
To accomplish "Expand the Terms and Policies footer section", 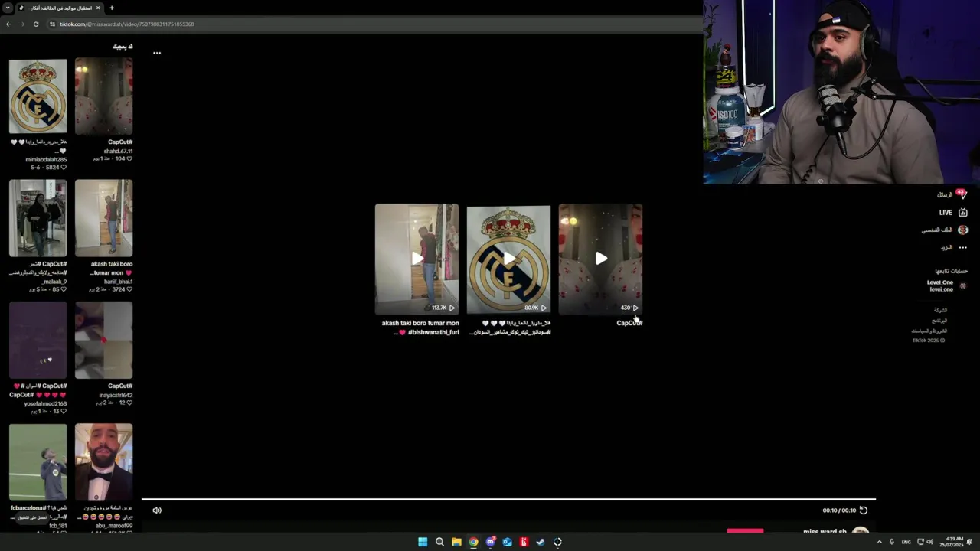I will (929, 331).
